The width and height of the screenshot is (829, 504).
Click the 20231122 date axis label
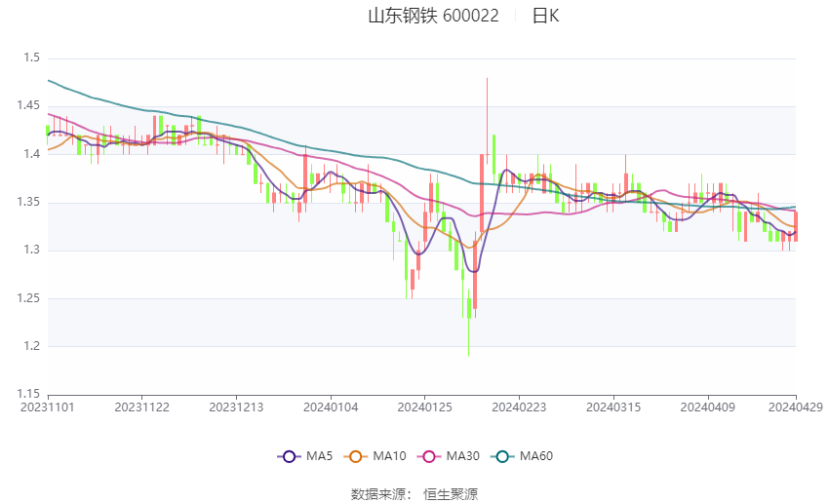[141, 407]
